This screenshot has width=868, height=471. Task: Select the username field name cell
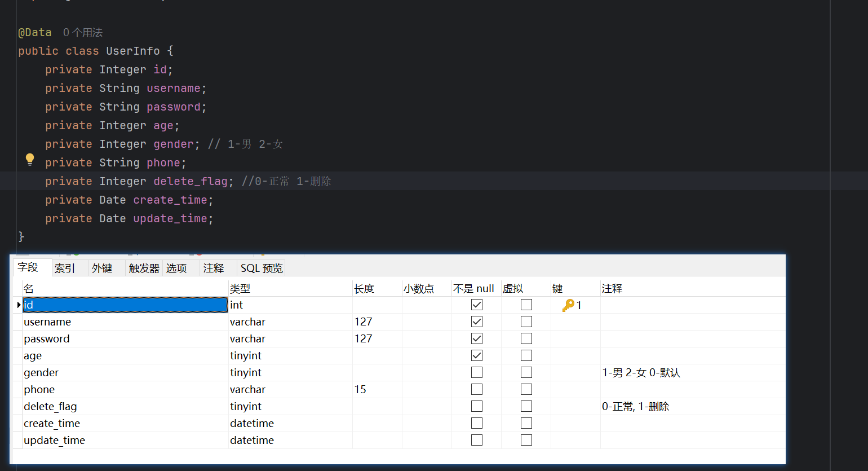[125, 322]
